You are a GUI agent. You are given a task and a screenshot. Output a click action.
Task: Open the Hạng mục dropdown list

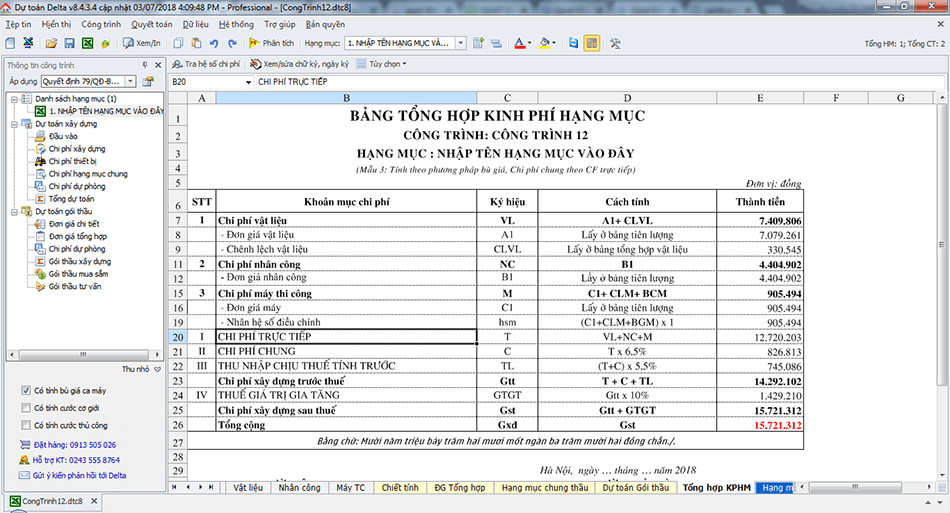point(460,44)
